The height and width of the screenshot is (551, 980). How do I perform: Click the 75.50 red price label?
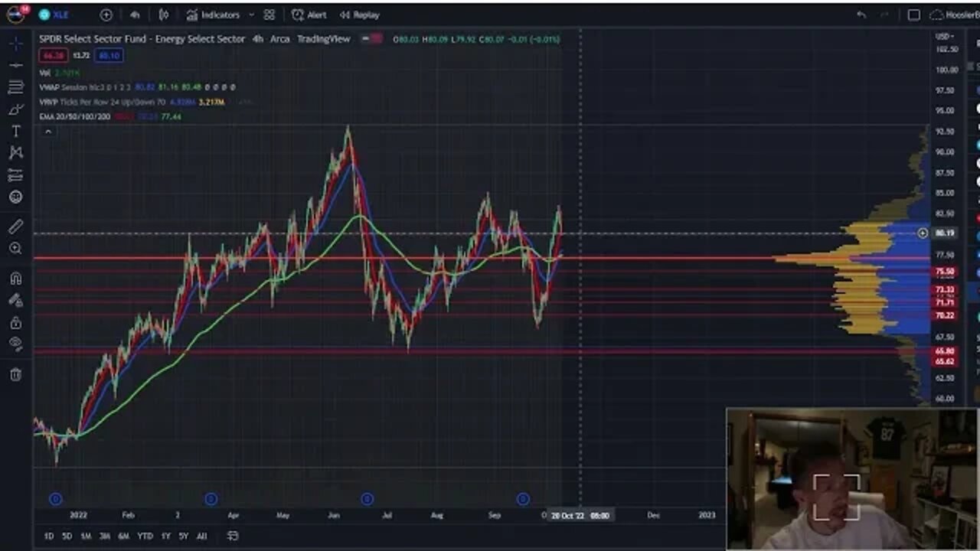945,272
